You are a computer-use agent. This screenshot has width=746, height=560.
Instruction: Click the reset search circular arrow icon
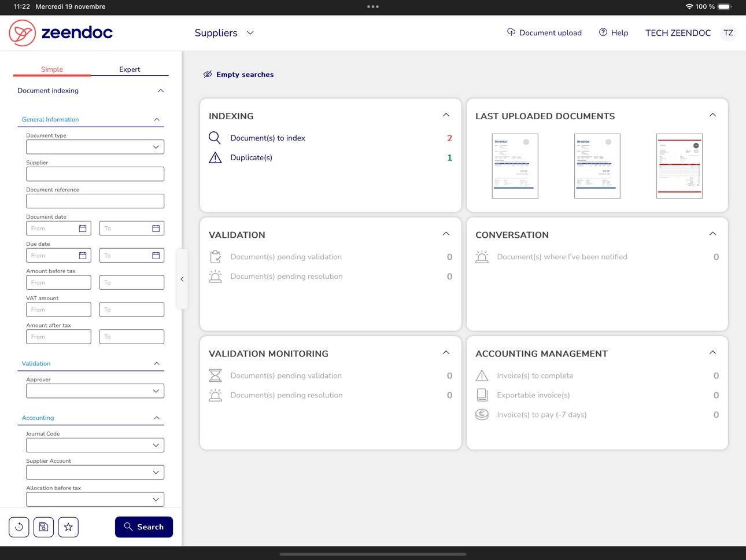point(19,527)
